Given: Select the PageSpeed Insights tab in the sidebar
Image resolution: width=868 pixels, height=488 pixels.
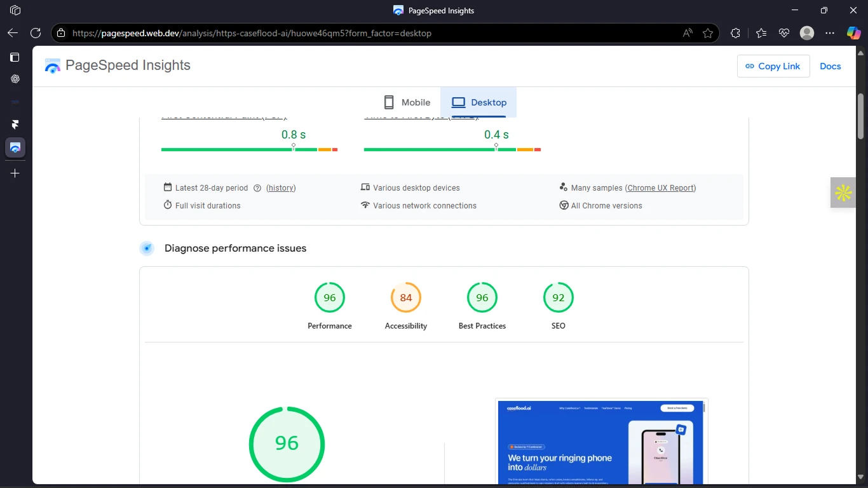Looking at the screenshot, I should [x=15, y=147].
